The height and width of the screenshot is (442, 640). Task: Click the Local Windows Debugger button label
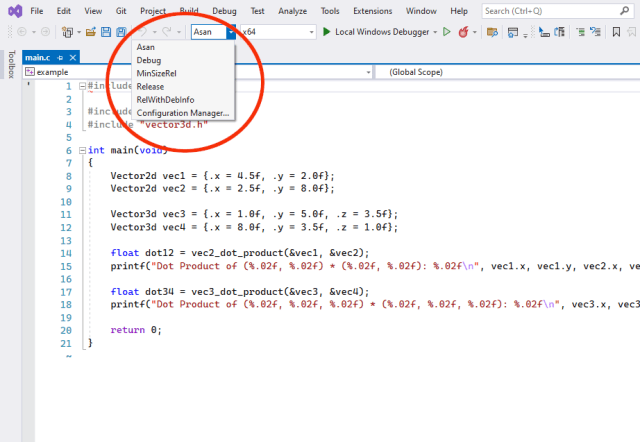(382, 32)
